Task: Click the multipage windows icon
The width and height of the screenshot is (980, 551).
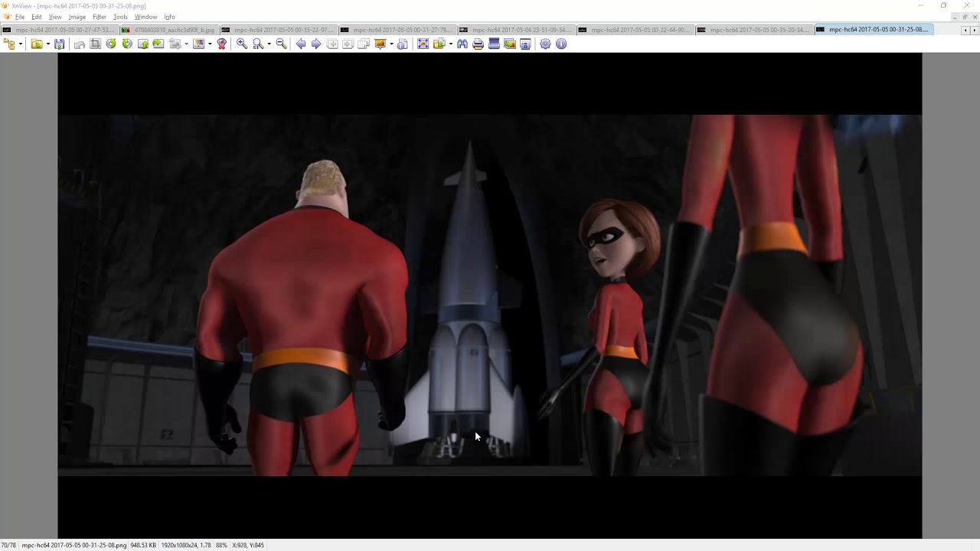Action: [364, 44]
